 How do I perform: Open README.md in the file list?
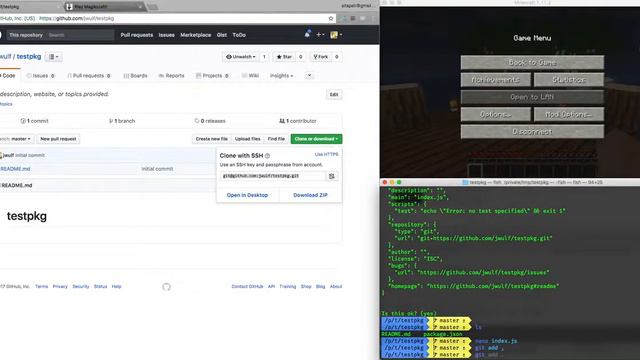pyautogui.click(x=15, y=169)
